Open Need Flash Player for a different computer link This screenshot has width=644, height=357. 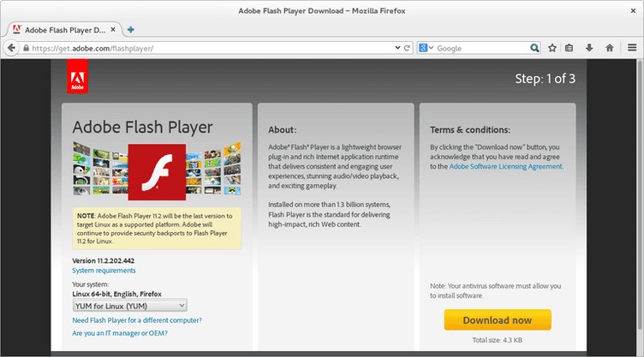coord(137,320)
